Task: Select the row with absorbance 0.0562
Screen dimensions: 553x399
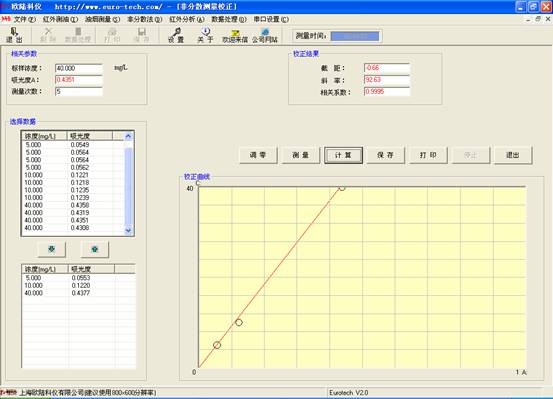Action: [x=73, y=168]
